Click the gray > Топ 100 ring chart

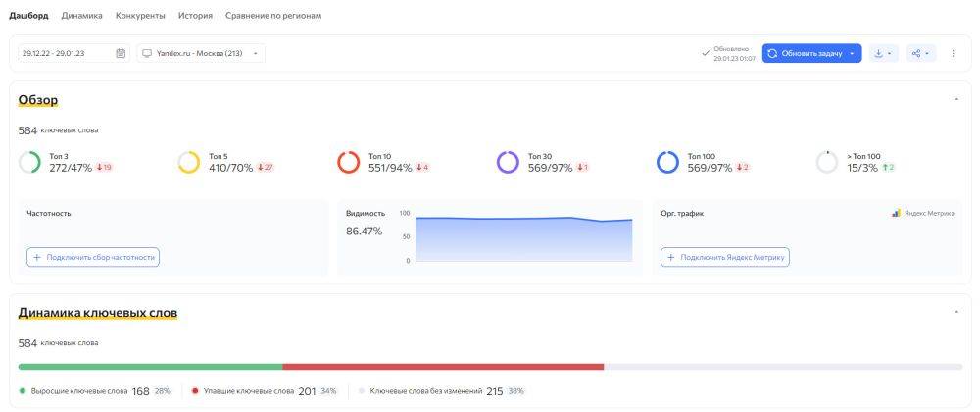(827, 162)
